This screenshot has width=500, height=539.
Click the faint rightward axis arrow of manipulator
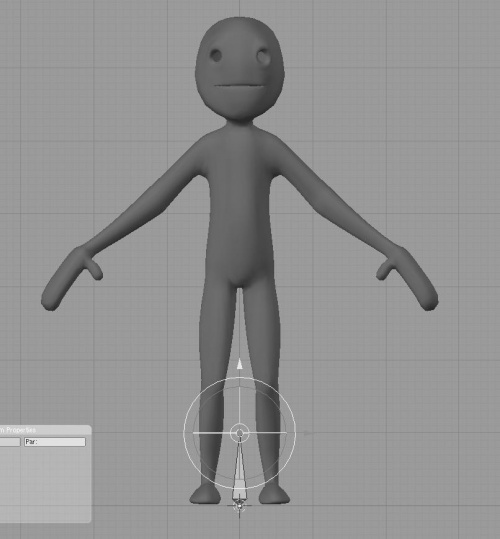pos(309,433)
